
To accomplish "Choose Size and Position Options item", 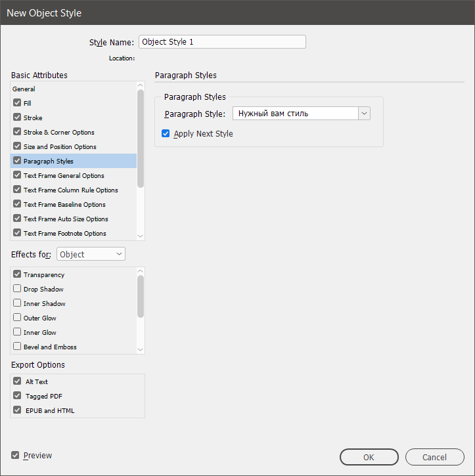I will (60, 146).
